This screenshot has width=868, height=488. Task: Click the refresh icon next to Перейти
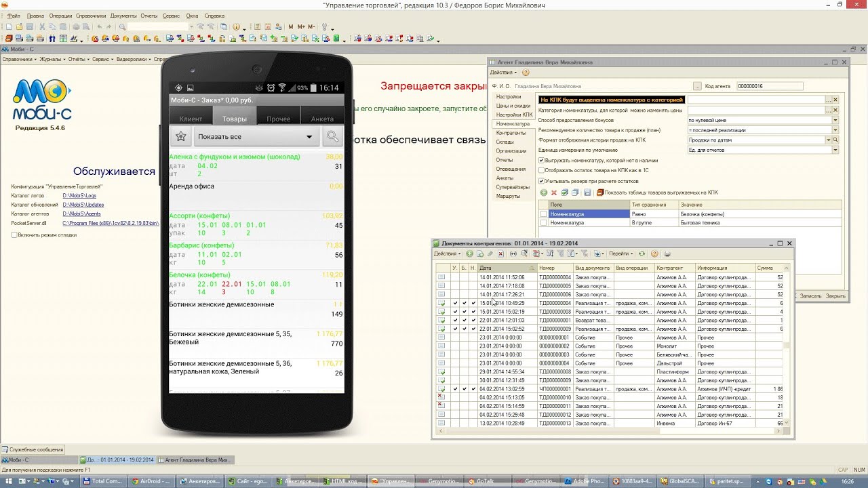[x=642, y=253]
